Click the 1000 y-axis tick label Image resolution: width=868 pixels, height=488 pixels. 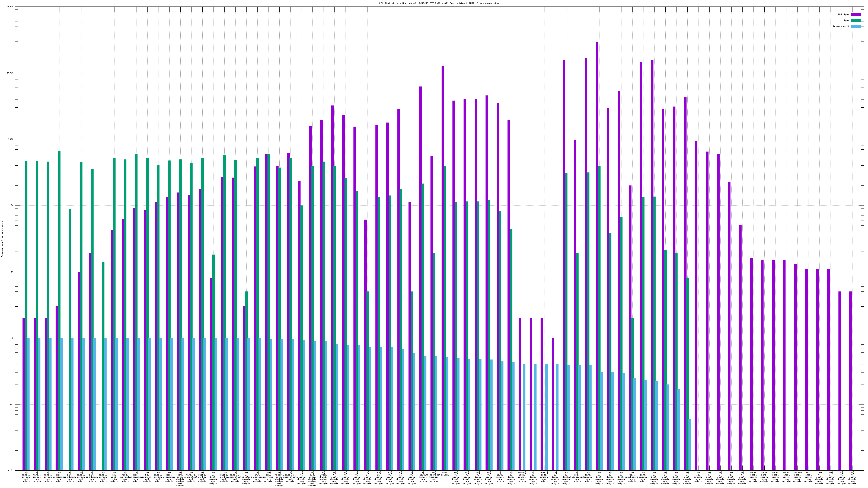coord(11,139)
